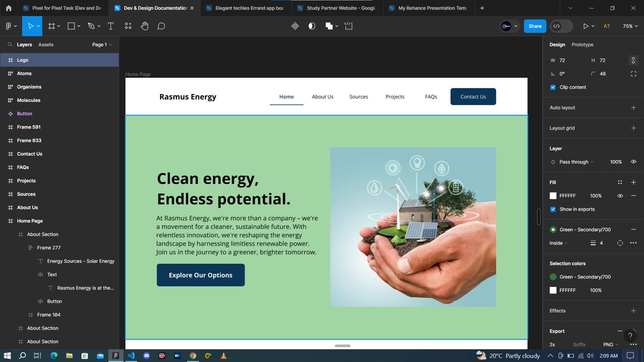This screenshot has height=362, width=644.
Task: Select the Energy Sources - Solar Energy layer
Action: coord(59,261)
